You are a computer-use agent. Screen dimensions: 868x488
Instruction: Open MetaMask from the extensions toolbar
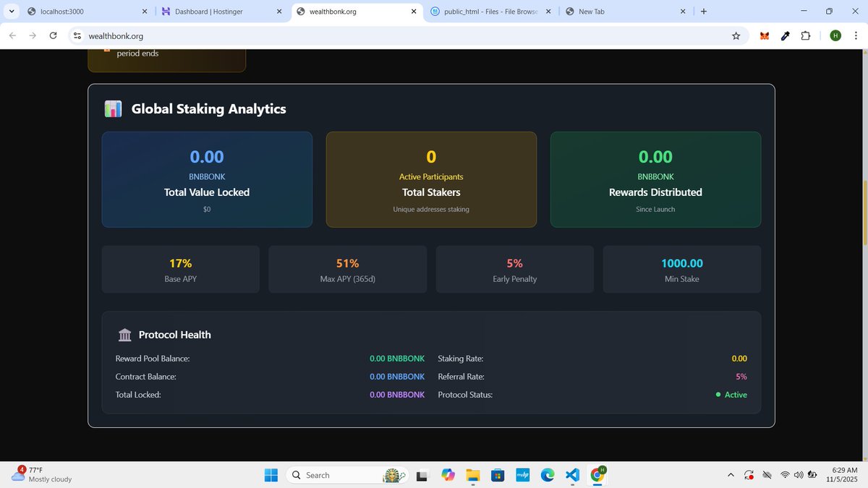click(x=764, y=35)
